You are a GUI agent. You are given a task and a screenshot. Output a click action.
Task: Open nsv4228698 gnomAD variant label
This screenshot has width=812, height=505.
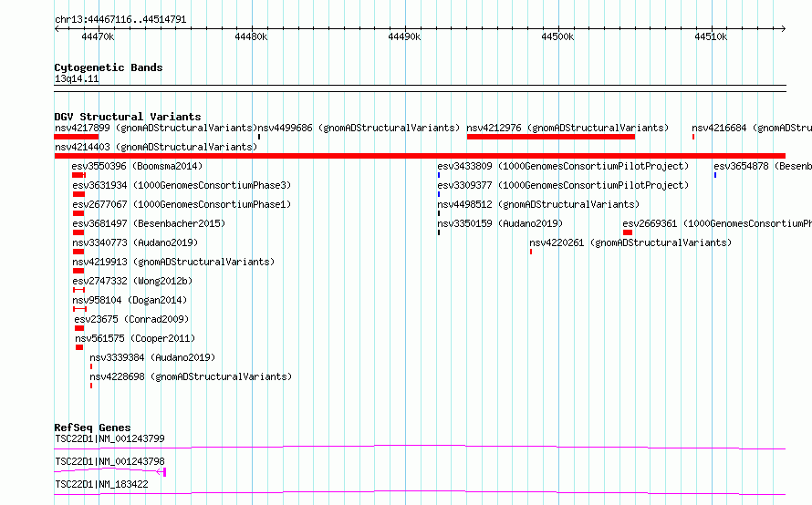pyautogui.click(x=191, y=376)
